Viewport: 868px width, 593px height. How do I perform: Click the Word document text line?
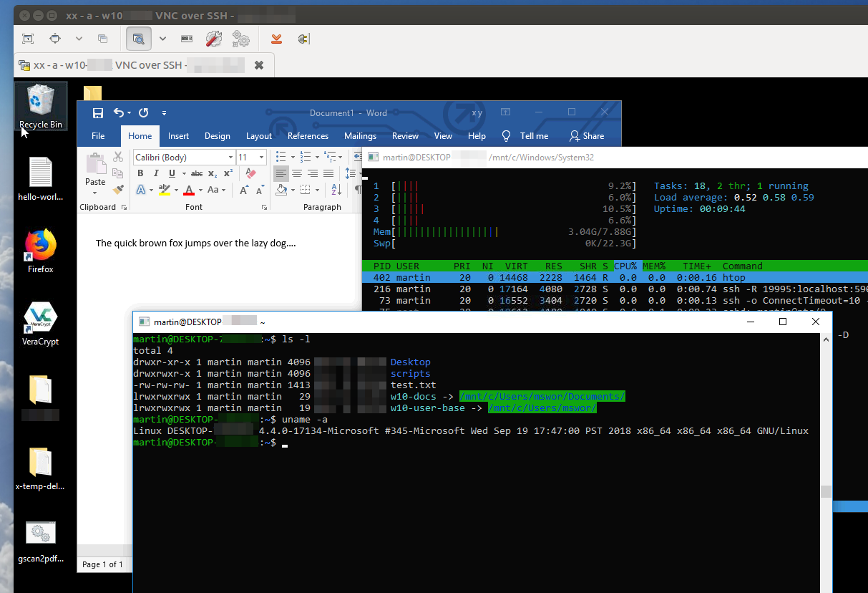195,244
